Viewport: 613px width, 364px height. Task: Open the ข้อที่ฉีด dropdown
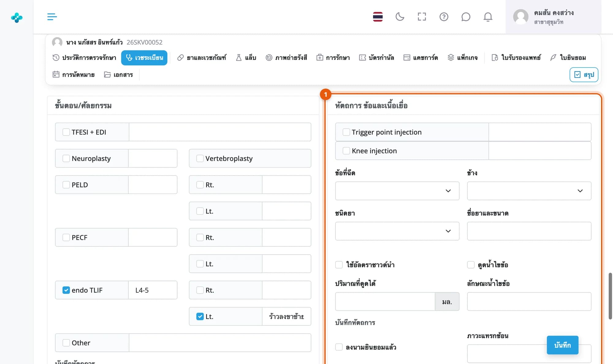(397, 191)
